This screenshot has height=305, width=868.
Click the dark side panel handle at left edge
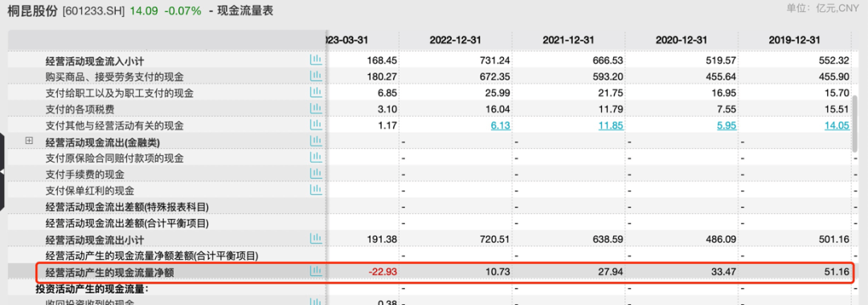tap(2, 173)
